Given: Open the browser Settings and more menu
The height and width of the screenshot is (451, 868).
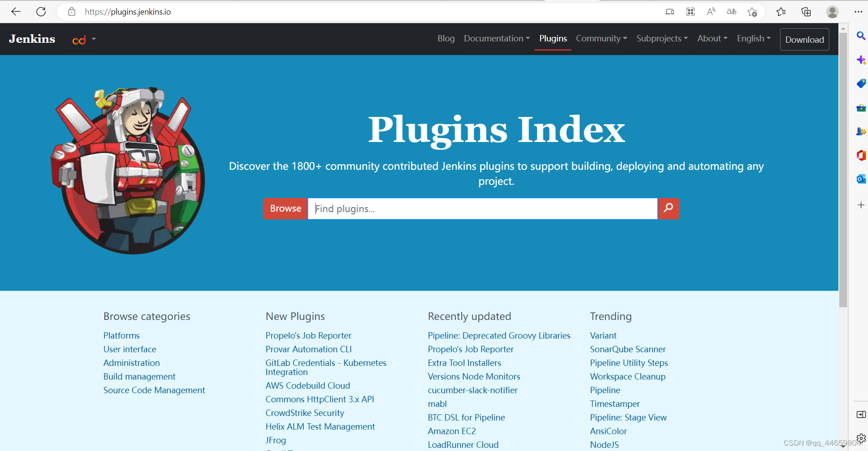Looking at the screenshot, I should point(858,12).
